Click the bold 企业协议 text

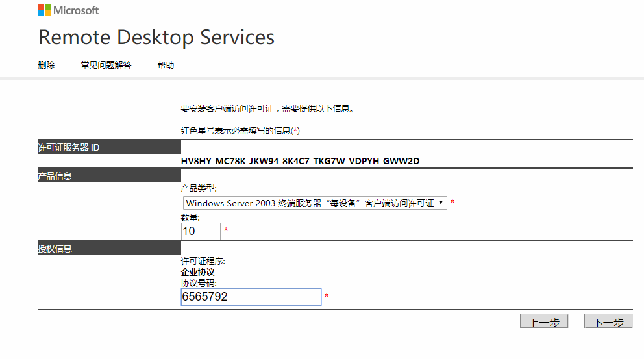tap(197, 273)
